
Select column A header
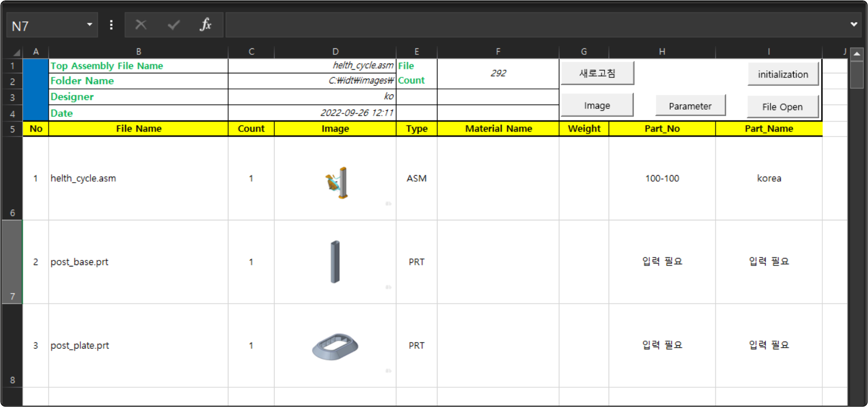(x=36, y=52)
